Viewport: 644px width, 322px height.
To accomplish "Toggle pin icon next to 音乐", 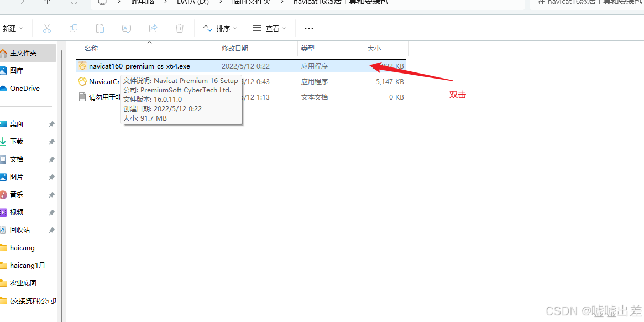I will coord(52,195).
